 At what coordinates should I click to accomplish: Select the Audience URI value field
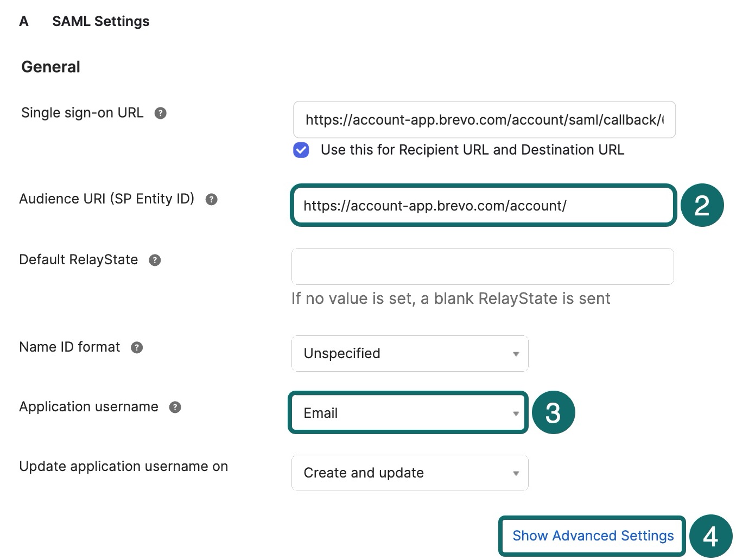[482, 206]
